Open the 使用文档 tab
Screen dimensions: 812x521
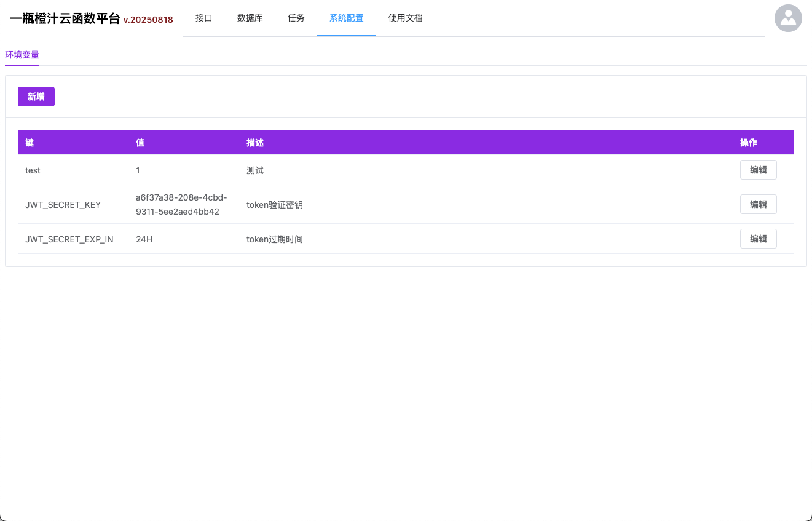(405, 18)
